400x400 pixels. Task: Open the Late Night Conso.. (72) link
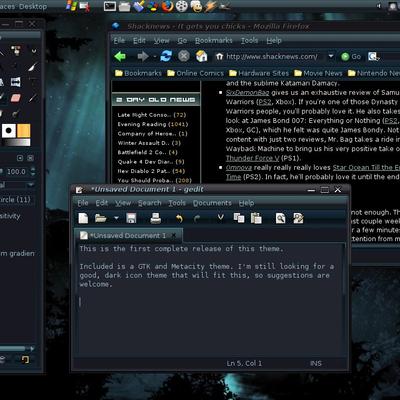[152, 115]
